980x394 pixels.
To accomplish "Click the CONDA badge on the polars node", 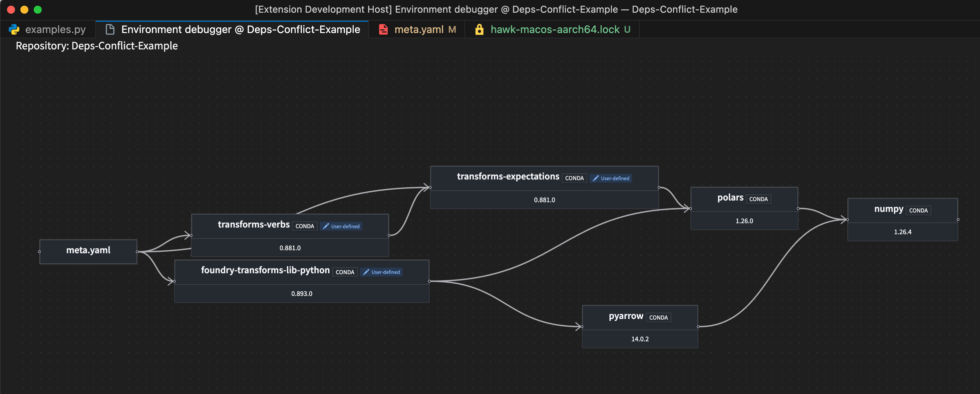I will point(758,199).
